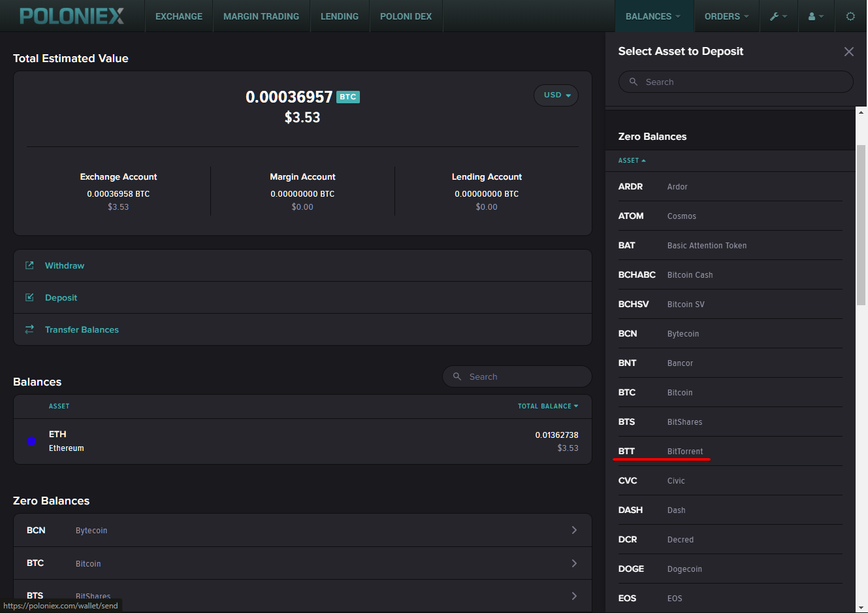
Task: Select BCHSV Bitcoin SV for deposit
Action: 730,304
